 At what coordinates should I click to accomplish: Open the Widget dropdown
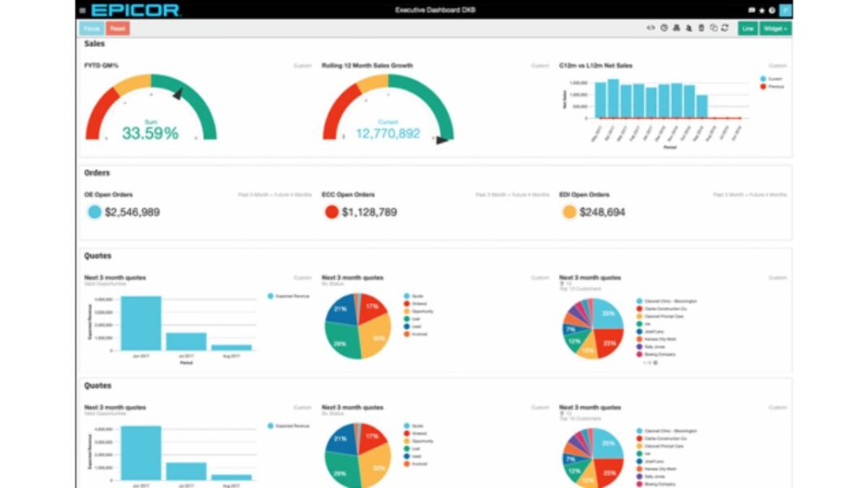click(773, 27)
